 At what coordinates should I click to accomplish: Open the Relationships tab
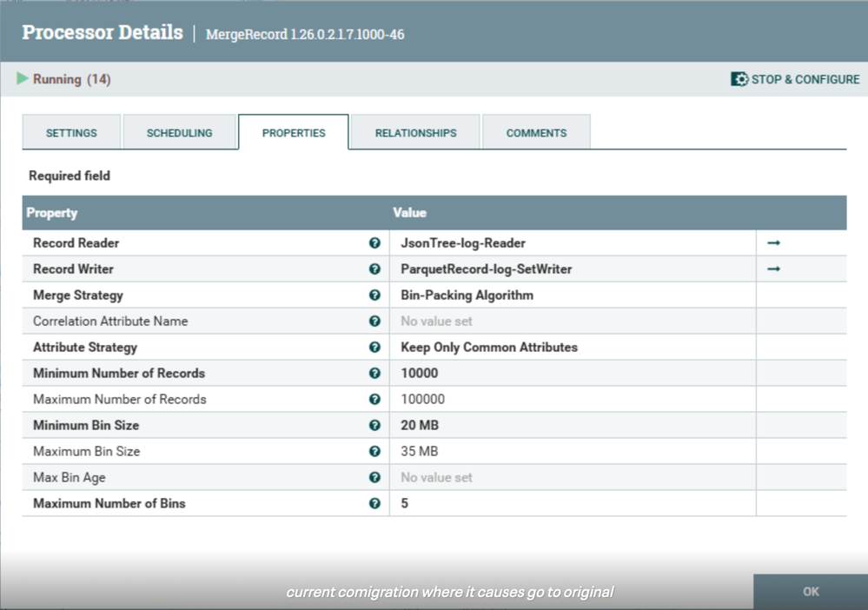click(x=415, y=133)
